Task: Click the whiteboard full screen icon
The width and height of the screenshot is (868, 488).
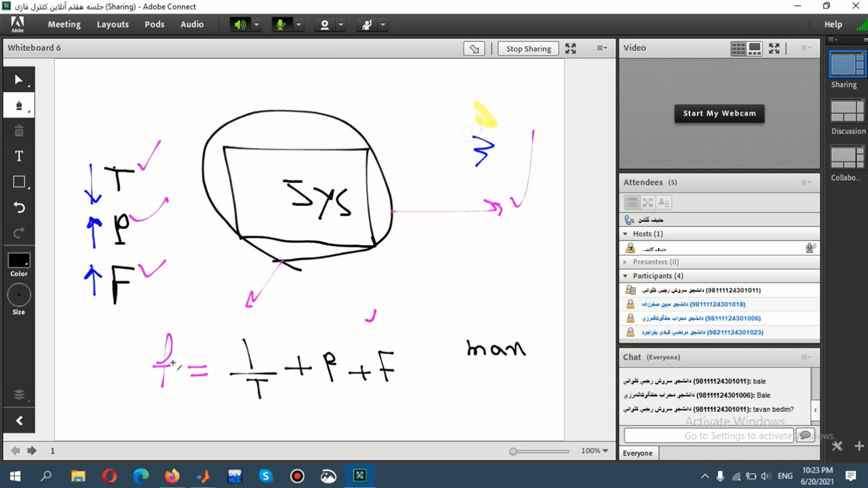Action: pyautogui.click(x=570, y=49)
